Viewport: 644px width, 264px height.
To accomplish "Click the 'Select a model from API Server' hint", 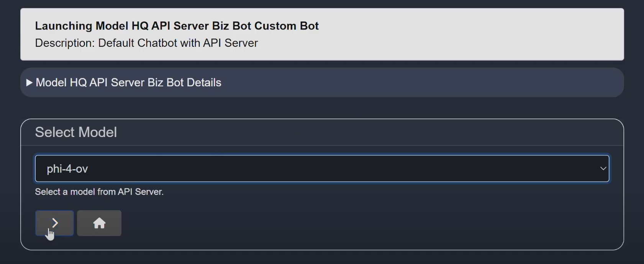I will coord(99,192).
